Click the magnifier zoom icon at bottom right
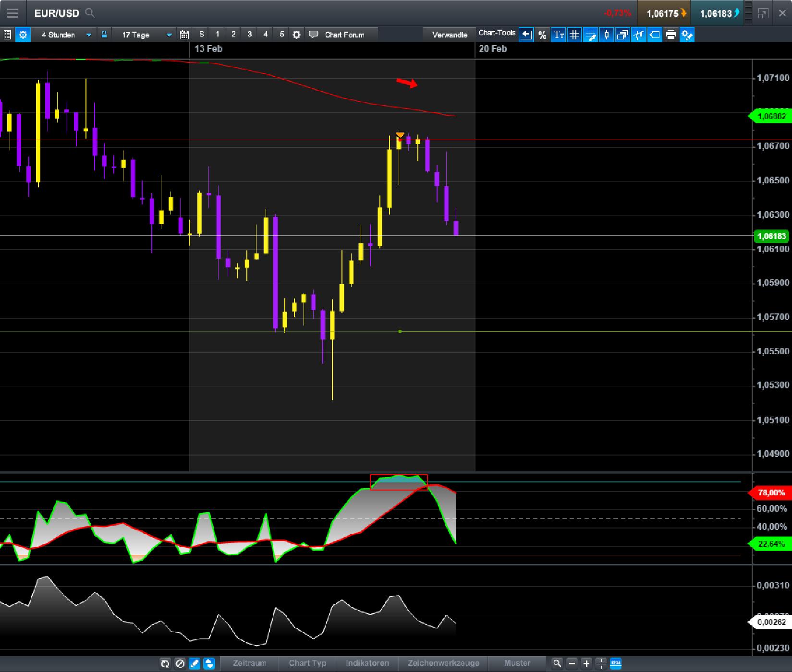 pos(557,664)
